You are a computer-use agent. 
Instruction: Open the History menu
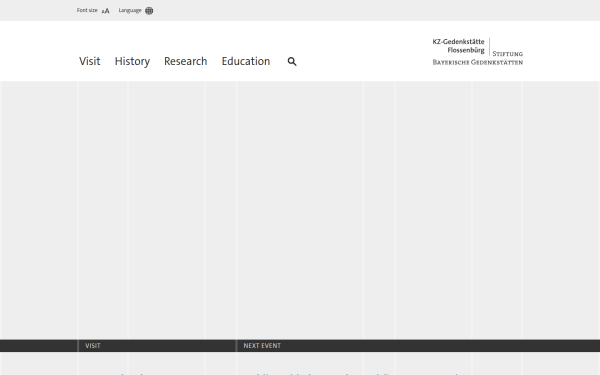(x=132, y=62)
